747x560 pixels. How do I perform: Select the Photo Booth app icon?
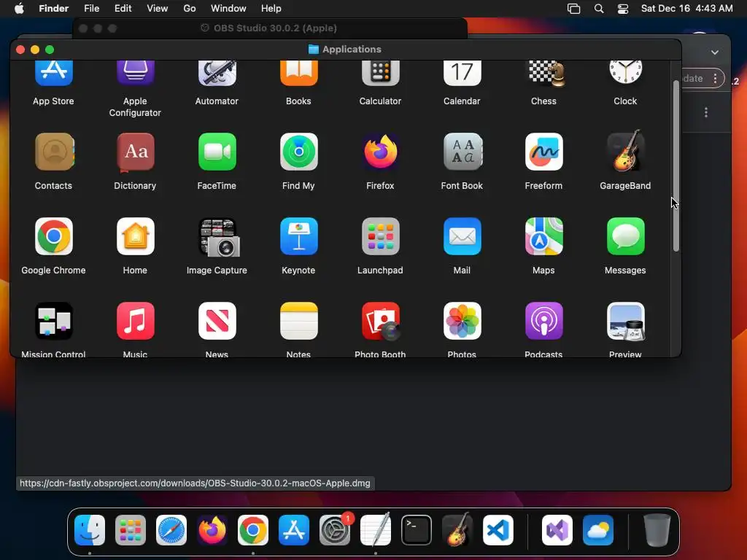click(x=380, y=321)
